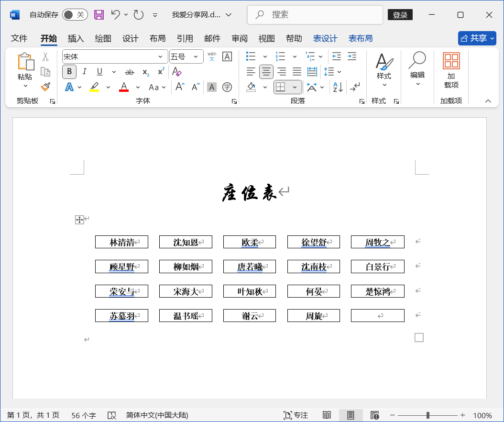
Task: Expand numbering list options arrow
Action: [295, 56]
